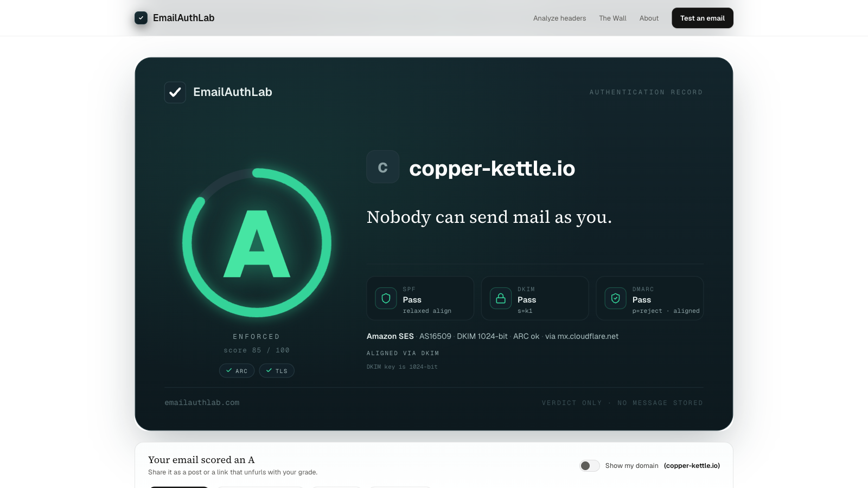Click the TLS check badge
The image size is (868, 488).
pyautogui.click(x=277, y=371)
